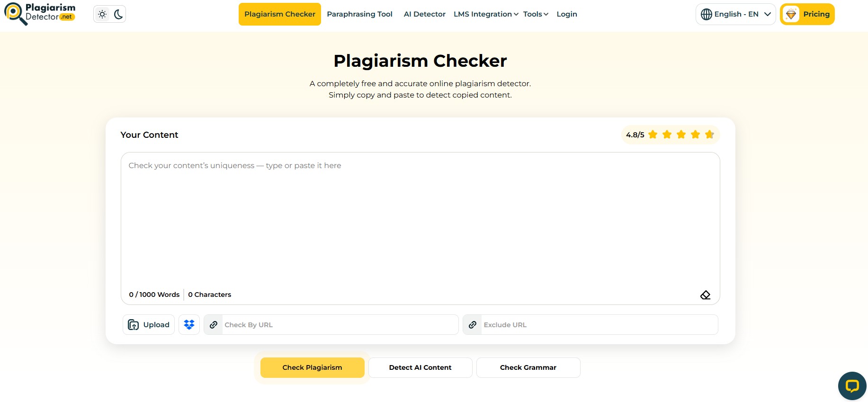Screen dimensions: 868x402
Task: Click the Your Content heading
Action: pyautogui.click(x=150, y=135)
